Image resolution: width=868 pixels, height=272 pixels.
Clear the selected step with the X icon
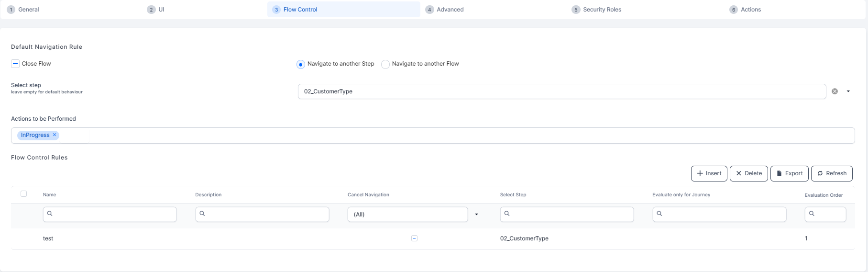(x=835, y=91)
